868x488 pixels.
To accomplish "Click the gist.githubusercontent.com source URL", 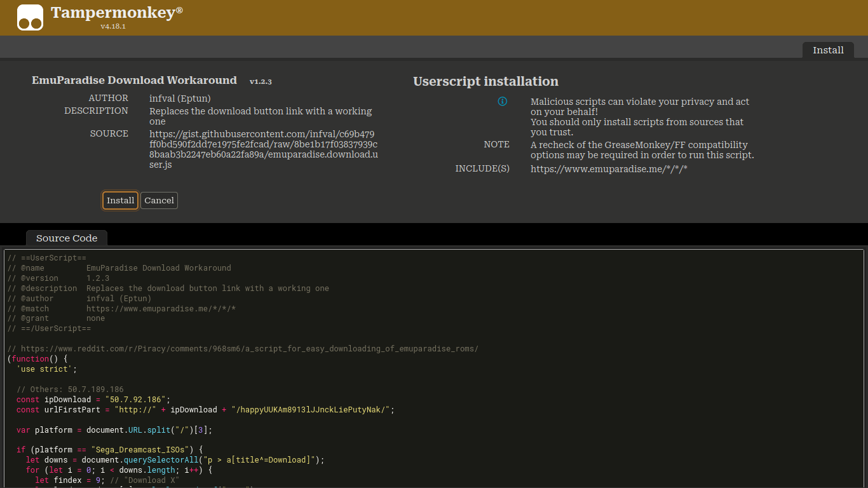I will coord(263,149).
